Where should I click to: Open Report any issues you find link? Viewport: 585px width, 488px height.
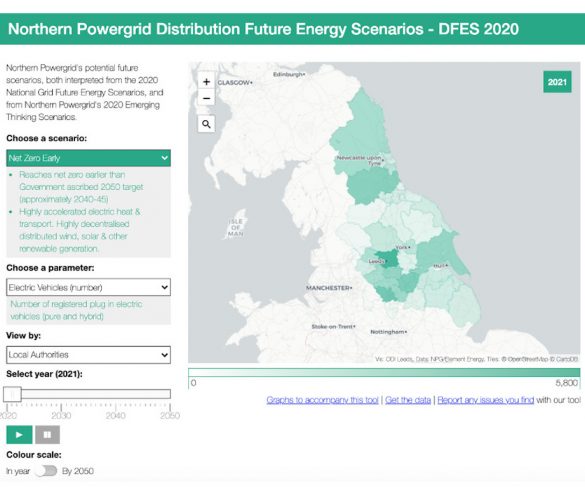(x=485, y=400)
